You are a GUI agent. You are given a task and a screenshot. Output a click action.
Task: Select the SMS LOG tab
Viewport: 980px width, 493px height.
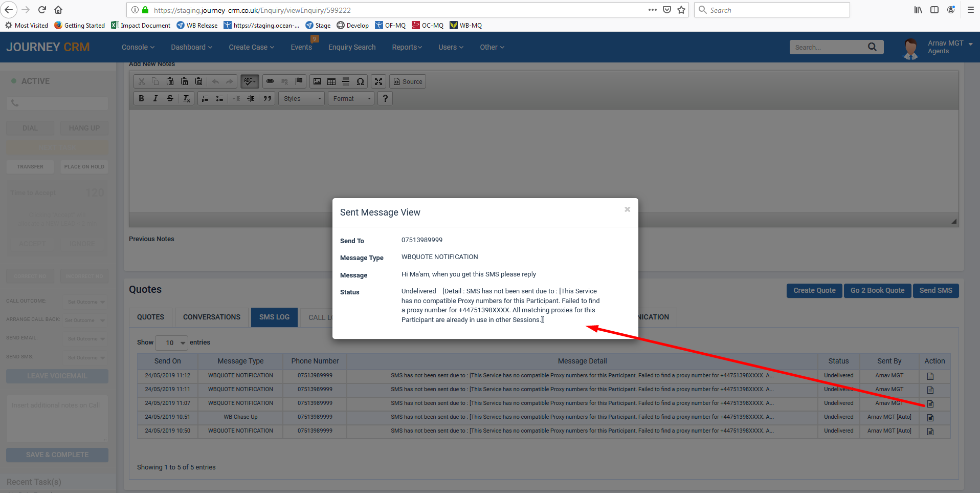click(x=274, y=317)
